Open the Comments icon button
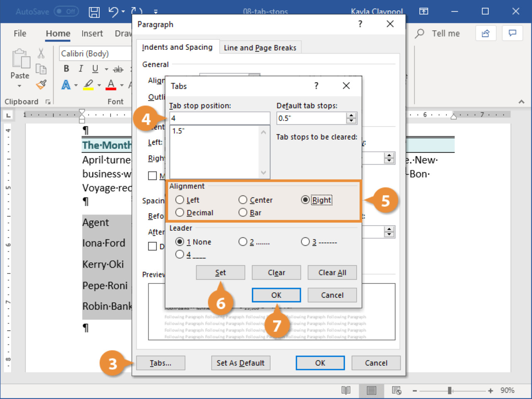The width and height of the screenshot is (532, 399). tap(512, 34)
